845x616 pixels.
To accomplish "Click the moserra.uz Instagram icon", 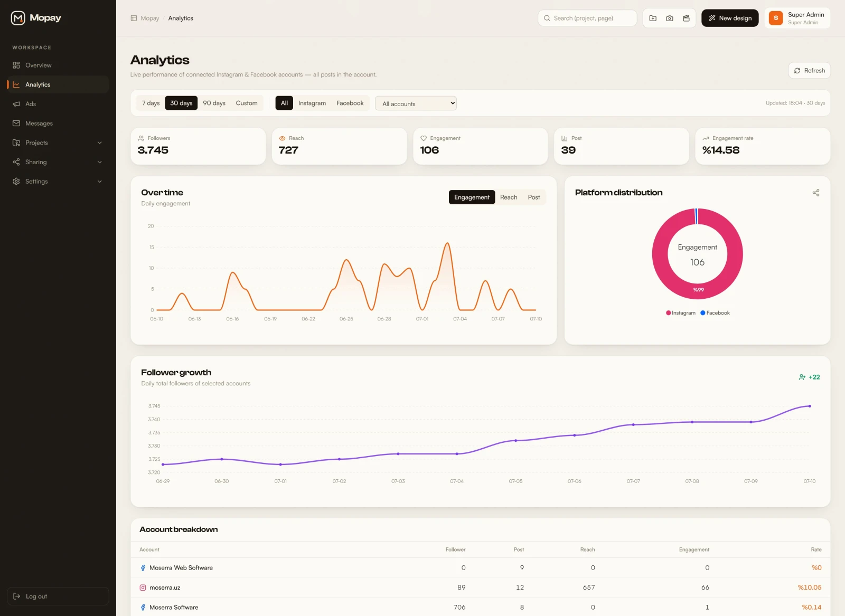I will [x=143, y=587].
